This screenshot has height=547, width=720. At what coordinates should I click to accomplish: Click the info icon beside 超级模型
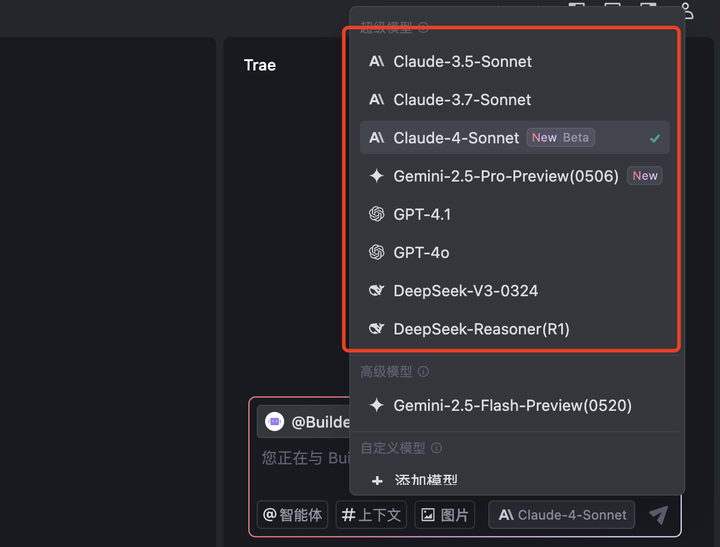[x=424, y=28]
